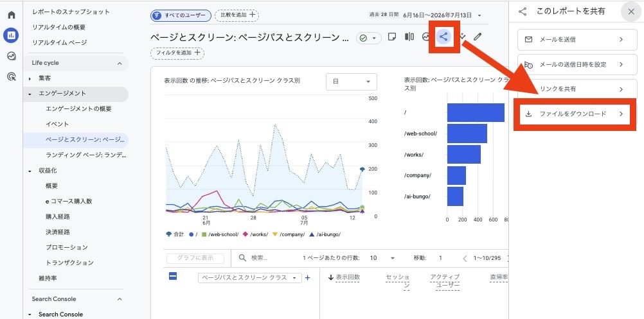644x319 pixels.
Task: Open エンゲージメントの概要 report
Action: click(x=78, y=109)
